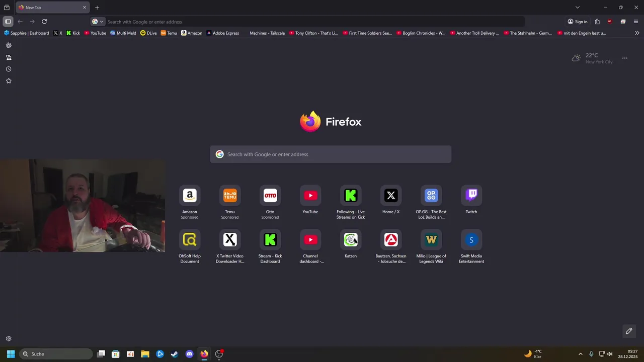Open Steam from the taskbar

175,354
